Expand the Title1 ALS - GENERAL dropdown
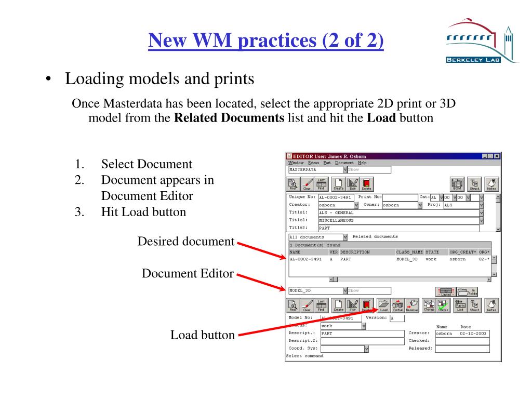The image size is (532, 399). (482, 212)
